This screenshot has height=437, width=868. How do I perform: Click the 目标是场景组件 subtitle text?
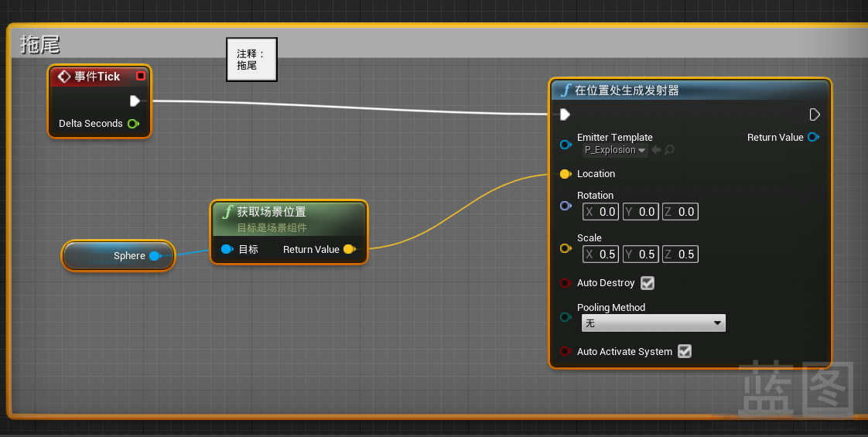click(272, 228)
